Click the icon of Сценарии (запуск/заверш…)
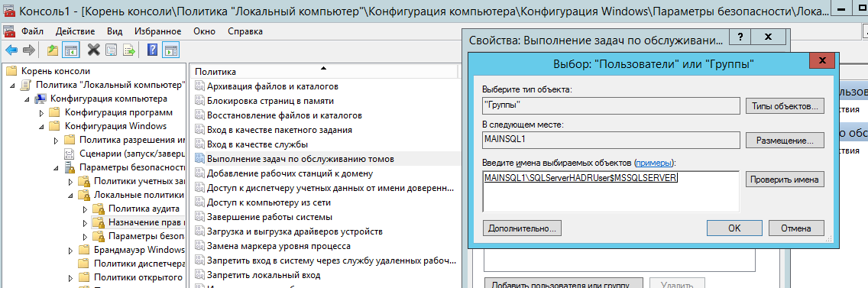 70,154
